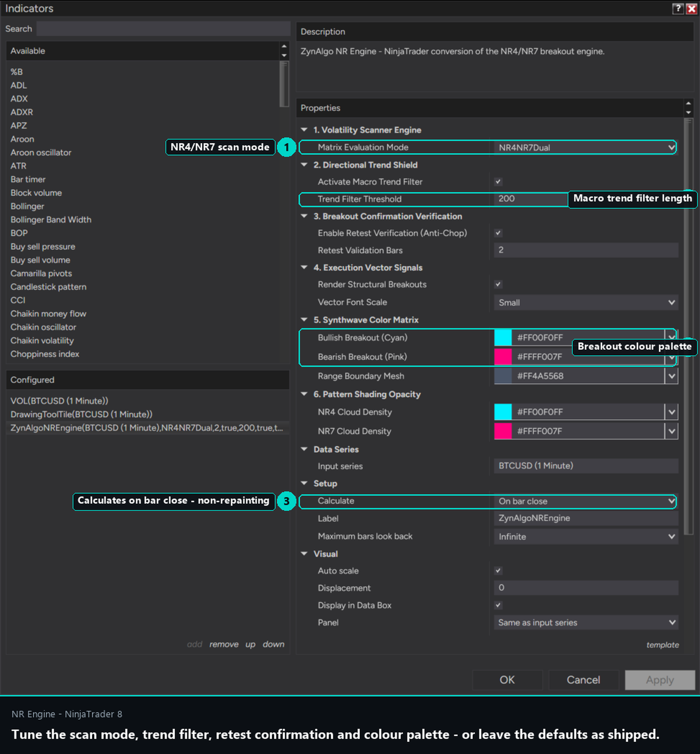Toggle Enable Retest Verification checkbox

(x=498, y=233)
